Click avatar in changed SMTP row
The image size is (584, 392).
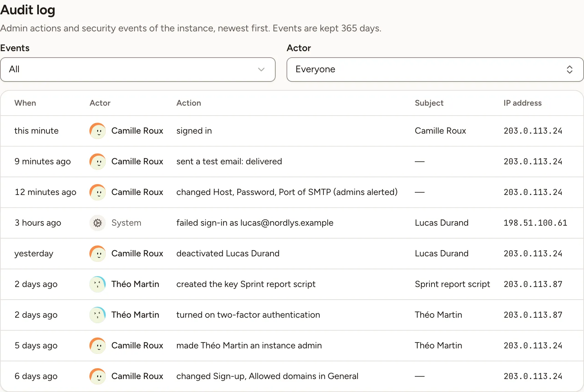(x=98, y=192)
